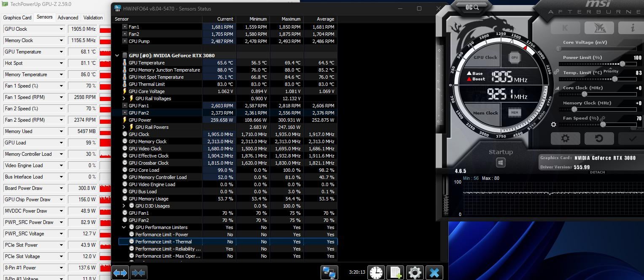The image size is (644, 280).
Task: Click HWiNFO Sensor column header
Action: pyautogui.click(x=157, y=19)
